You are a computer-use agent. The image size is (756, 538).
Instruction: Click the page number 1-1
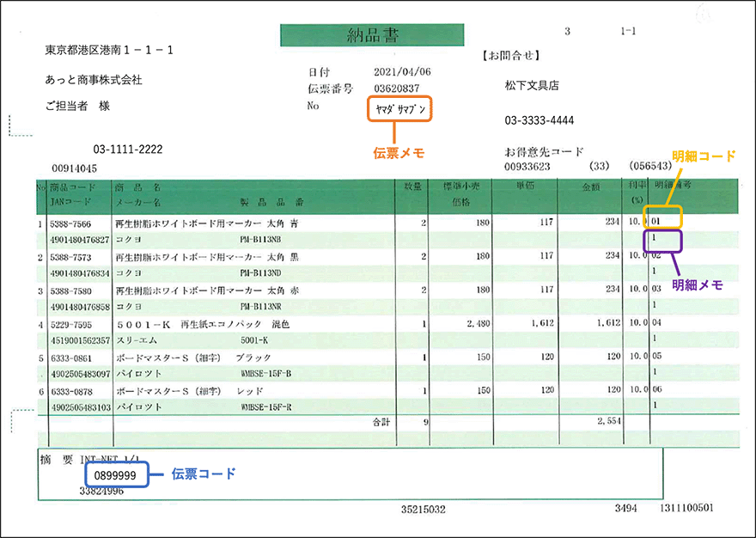pos(628,31)
